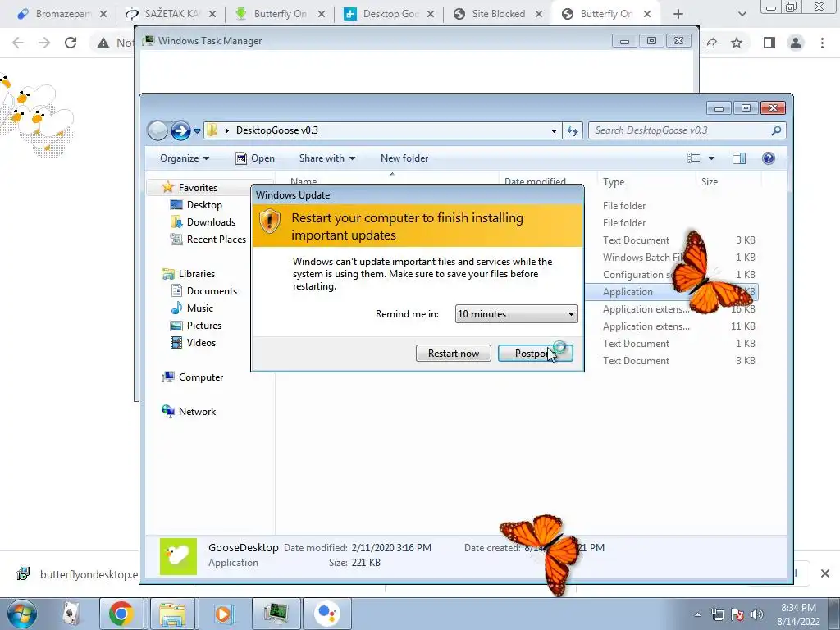
Task: Open the Organize menu
Action: click(184, 158)
